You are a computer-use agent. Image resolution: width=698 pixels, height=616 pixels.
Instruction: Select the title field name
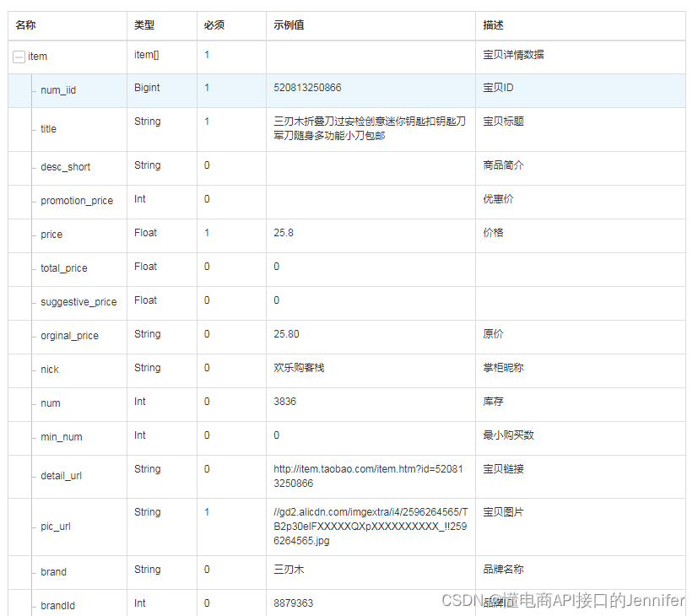[48, 129]
